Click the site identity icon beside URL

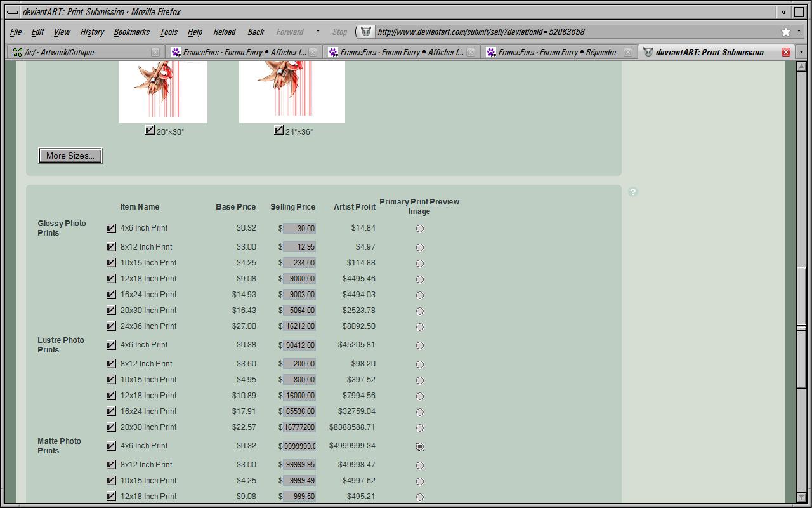365,32
